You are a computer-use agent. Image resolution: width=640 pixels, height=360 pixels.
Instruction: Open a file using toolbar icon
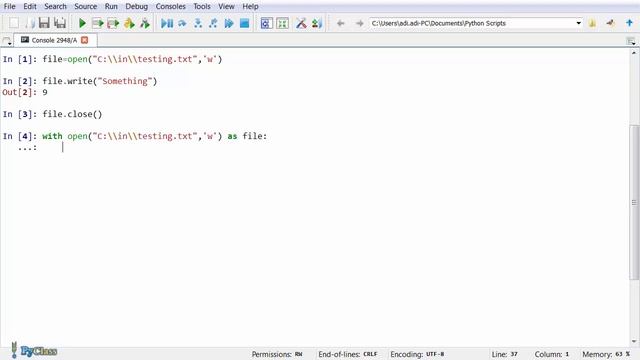point(29,23)
